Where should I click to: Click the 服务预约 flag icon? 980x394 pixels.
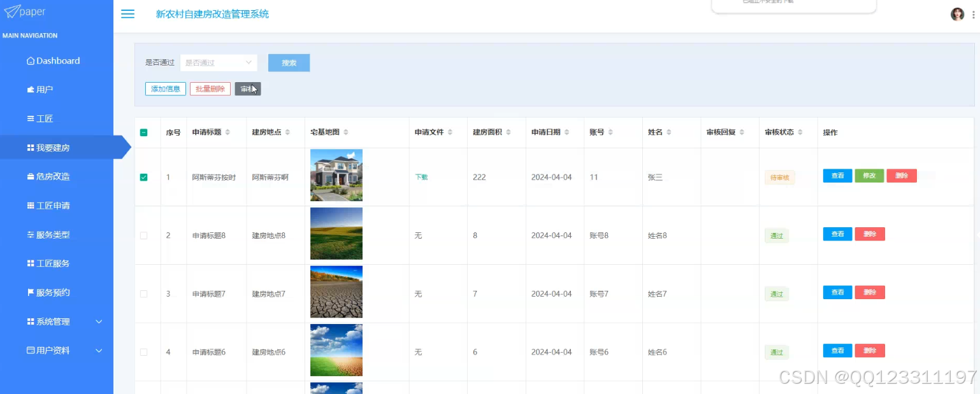[x=31, y=293]
